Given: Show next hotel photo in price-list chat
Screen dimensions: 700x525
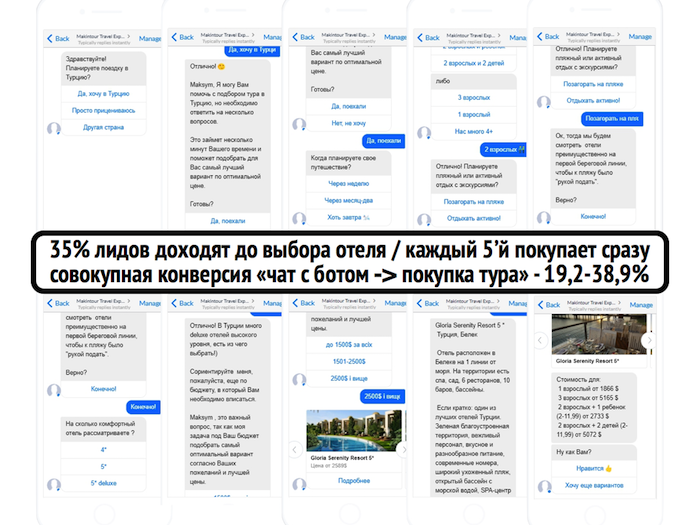Looking at the screenshot, I should pos(650,340).
